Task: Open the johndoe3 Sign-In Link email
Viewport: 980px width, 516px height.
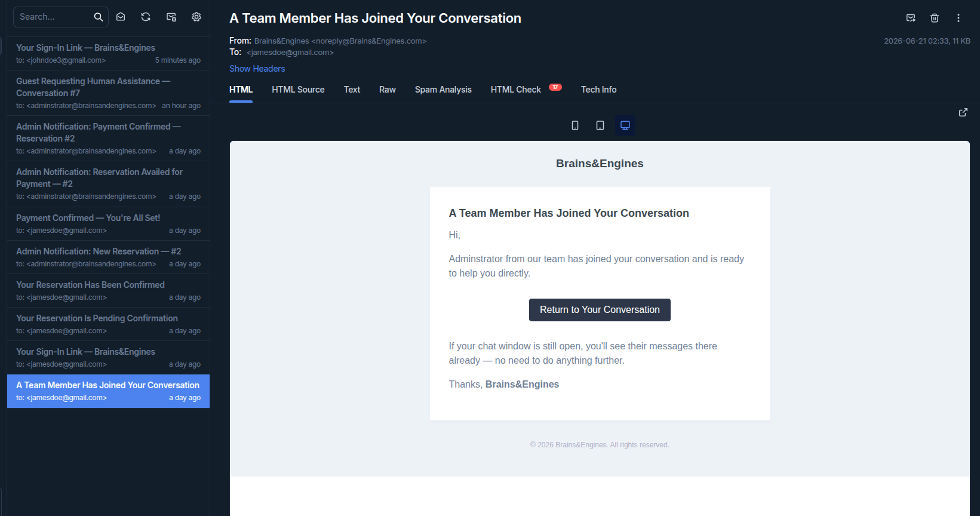Action: 108,54
